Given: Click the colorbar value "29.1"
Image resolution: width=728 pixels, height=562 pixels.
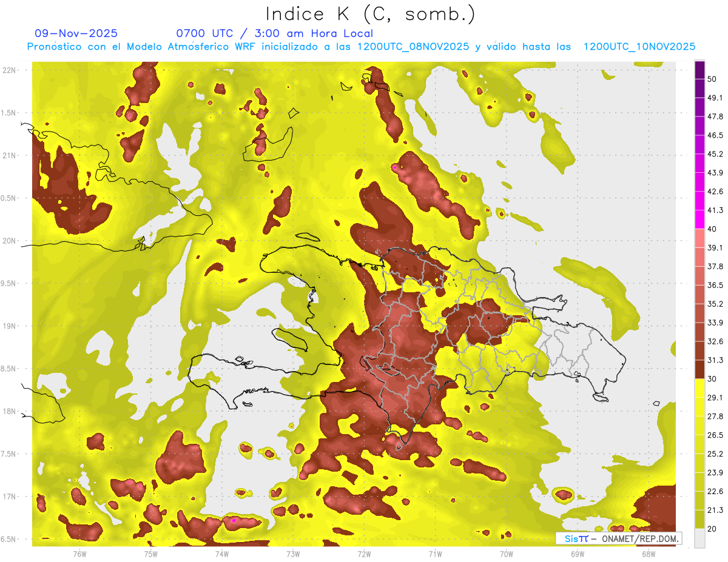Looking at the screenshot, I should tap(715, 398).
